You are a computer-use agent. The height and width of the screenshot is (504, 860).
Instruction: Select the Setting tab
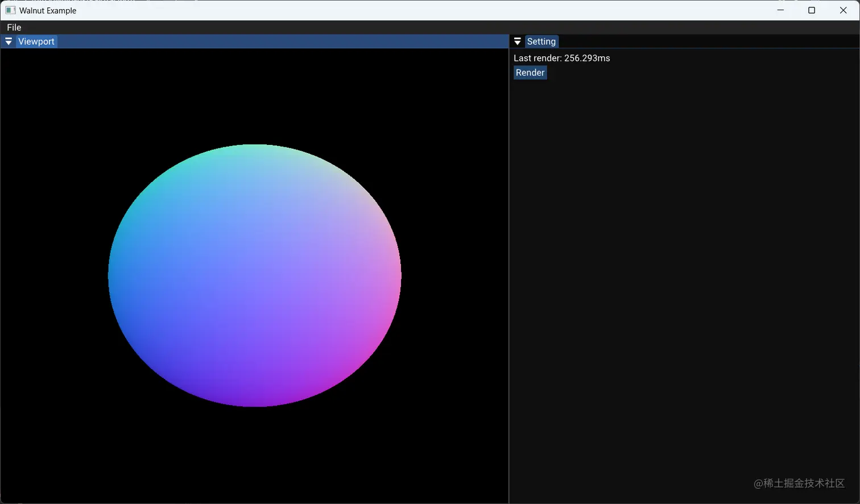coord(541,42)
